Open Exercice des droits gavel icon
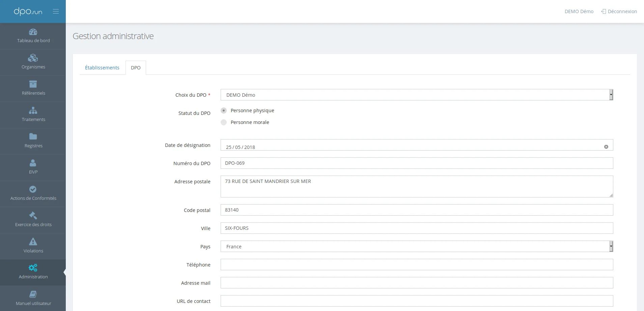This screenshot has width=644, height=311. click(33, 215)
